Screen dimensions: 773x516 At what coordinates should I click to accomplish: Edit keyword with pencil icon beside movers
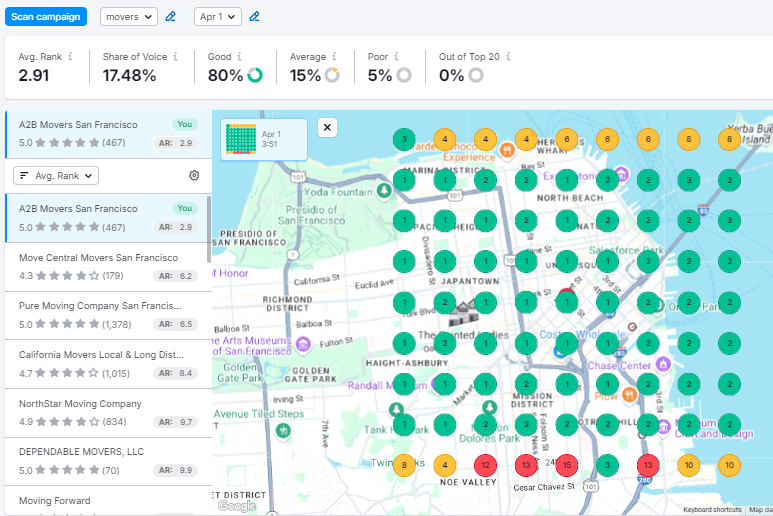pos(171,17)
